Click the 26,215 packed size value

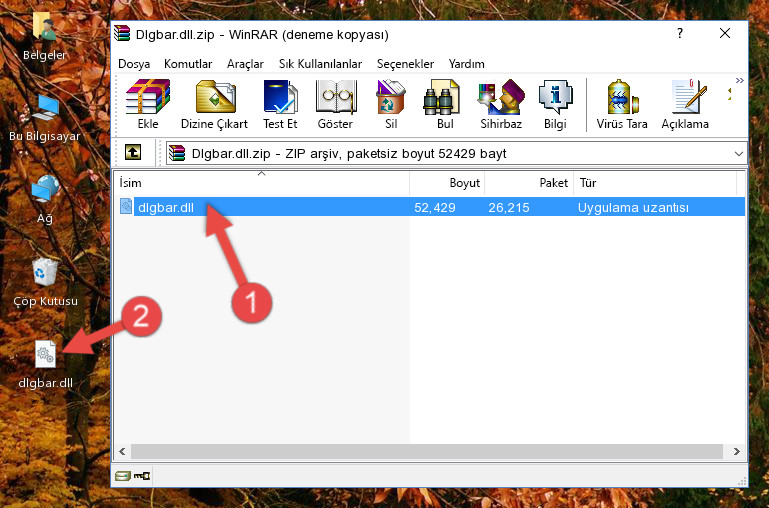[x=509, y=207]
